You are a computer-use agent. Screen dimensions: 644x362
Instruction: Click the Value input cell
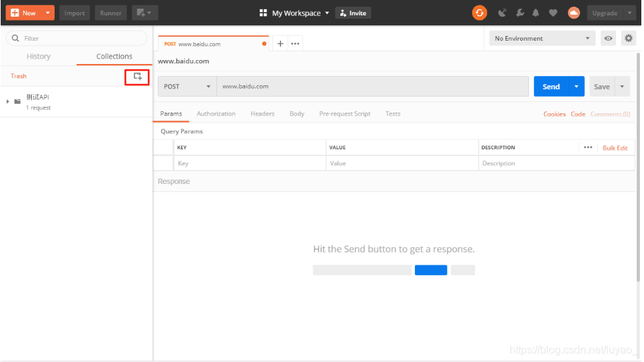(x=402, y=163)
